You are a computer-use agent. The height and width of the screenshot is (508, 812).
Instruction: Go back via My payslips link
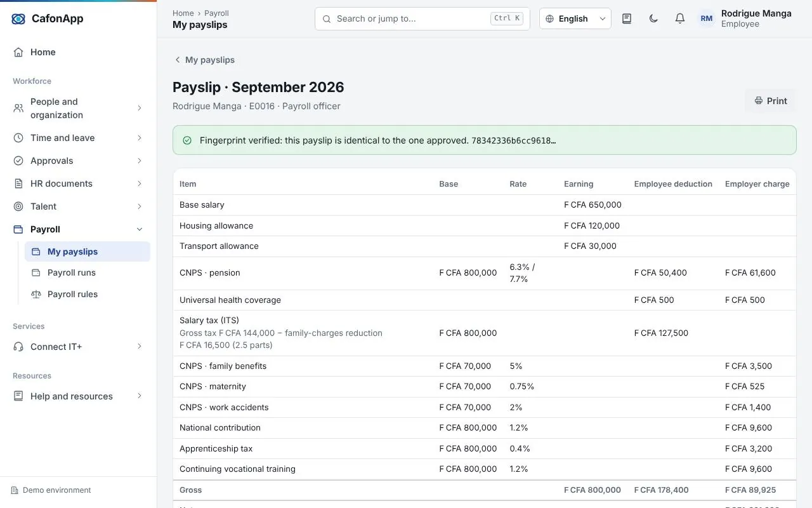(x=204, y=60)
